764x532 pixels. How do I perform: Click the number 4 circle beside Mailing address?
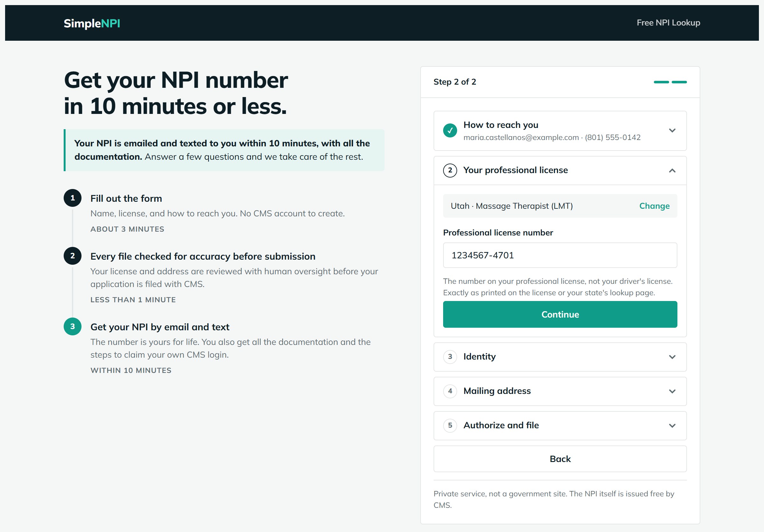[x=450, y=391]
